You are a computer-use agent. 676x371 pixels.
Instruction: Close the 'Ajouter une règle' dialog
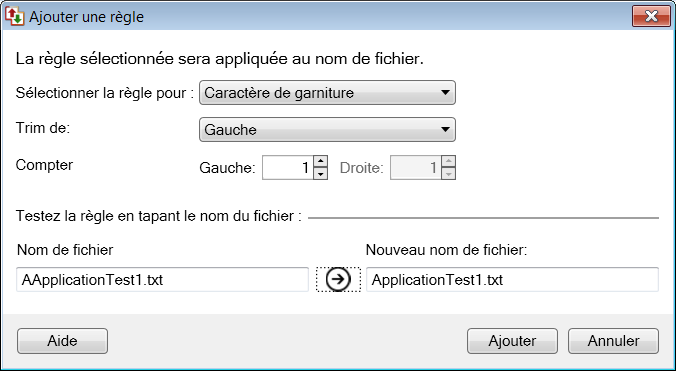[x=651, y=16]
